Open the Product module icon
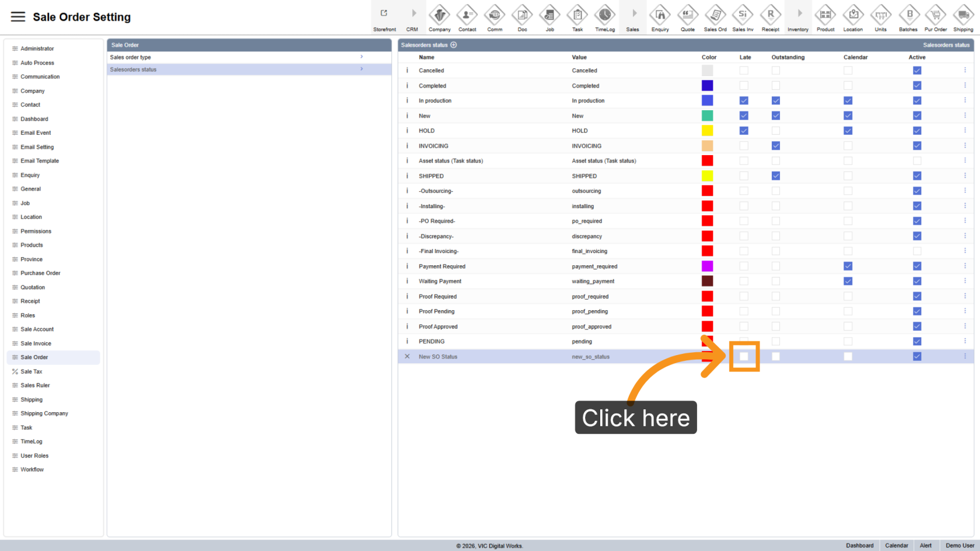Screen dimensions: 980x551 click(825, 15)
